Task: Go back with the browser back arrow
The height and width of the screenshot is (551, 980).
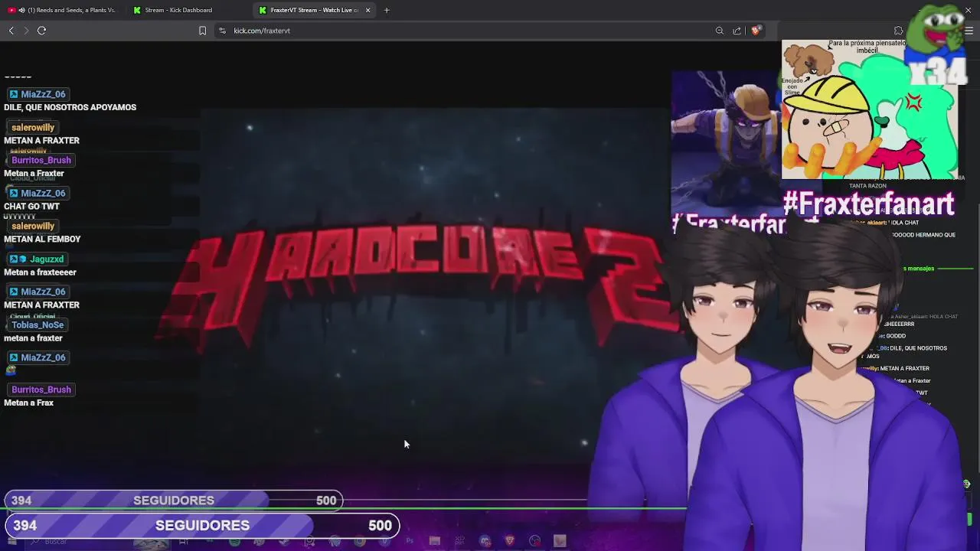Action: coord(11,31)
